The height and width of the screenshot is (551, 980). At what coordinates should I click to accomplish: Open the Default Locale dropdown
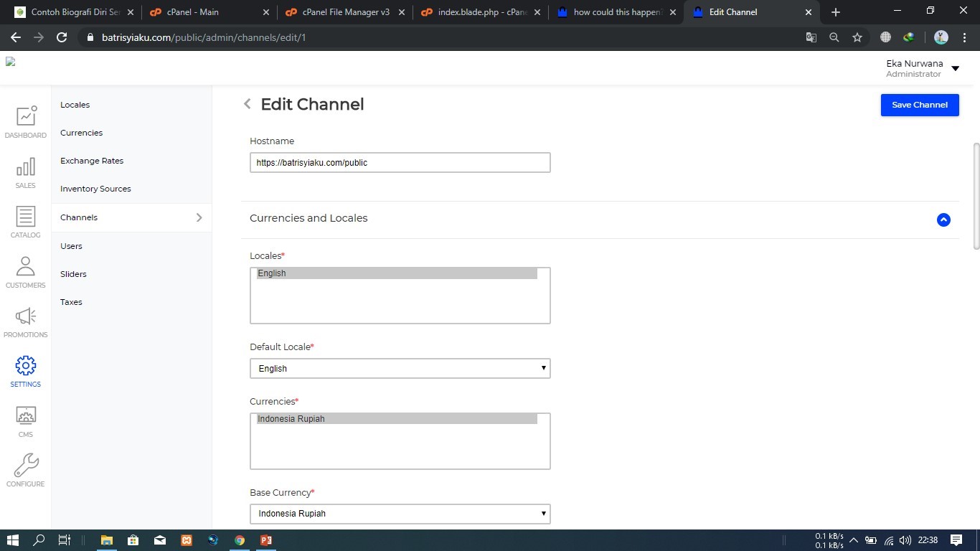click(x=400, y=368)
